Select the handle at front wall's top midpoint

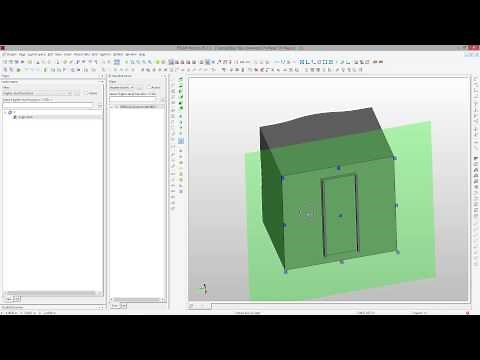(339, 167)
